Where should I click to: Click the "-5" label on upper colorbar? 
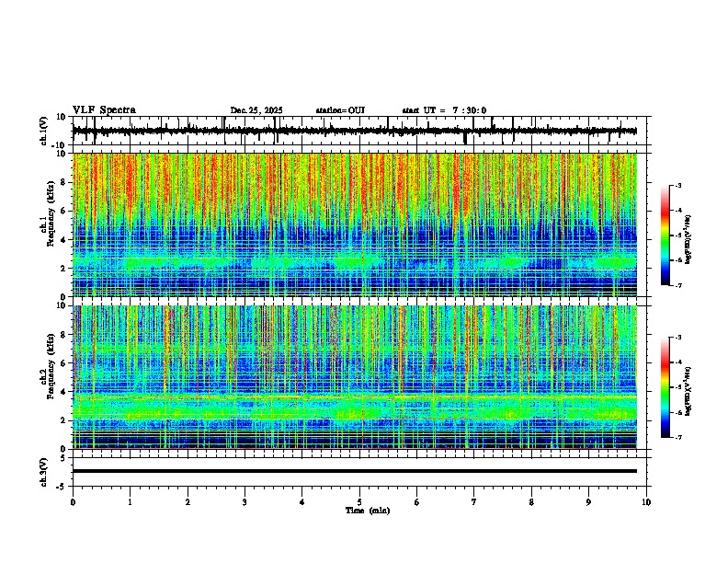click(678, 236)
